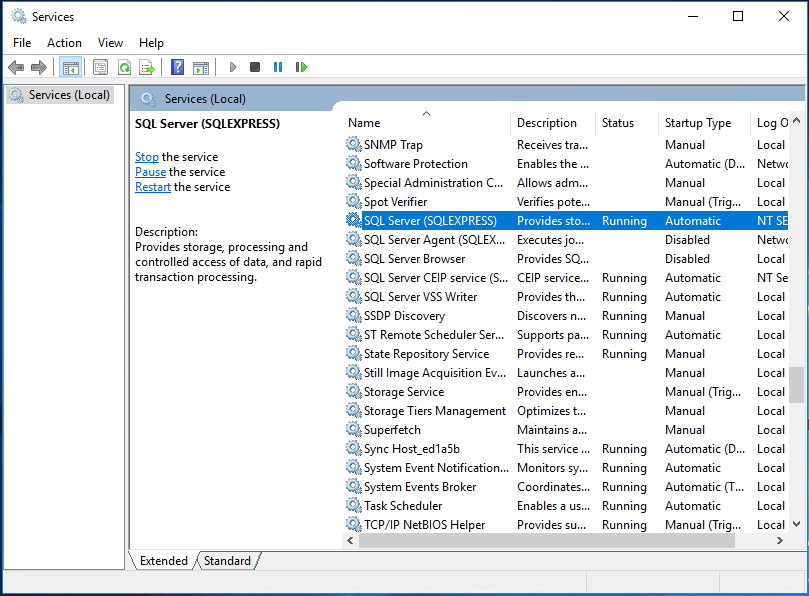
Task: Click the Back arrow in the toolbar
Action: (x=16, y=67)
